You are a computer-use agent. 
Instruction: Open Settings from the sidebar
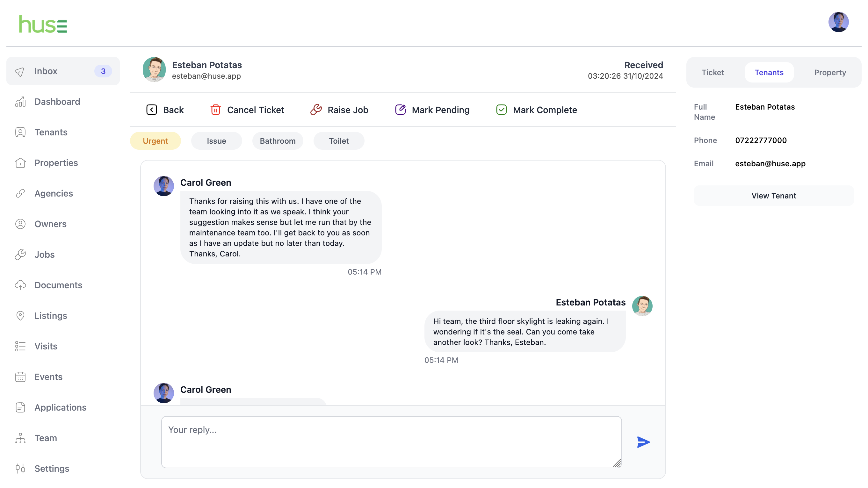pyautogui.click(x=52, y=469)
